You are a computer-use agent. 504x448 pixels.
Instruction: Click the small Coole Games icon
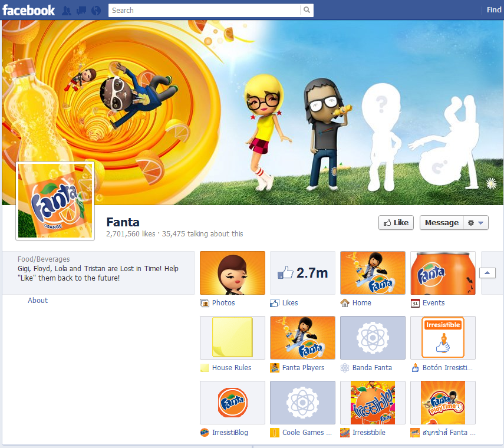point(275,433)
